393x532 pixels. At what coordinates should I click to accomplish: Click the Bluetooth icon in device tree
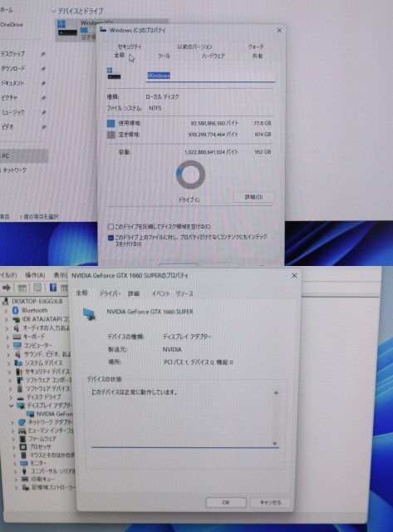pos(15,310)
